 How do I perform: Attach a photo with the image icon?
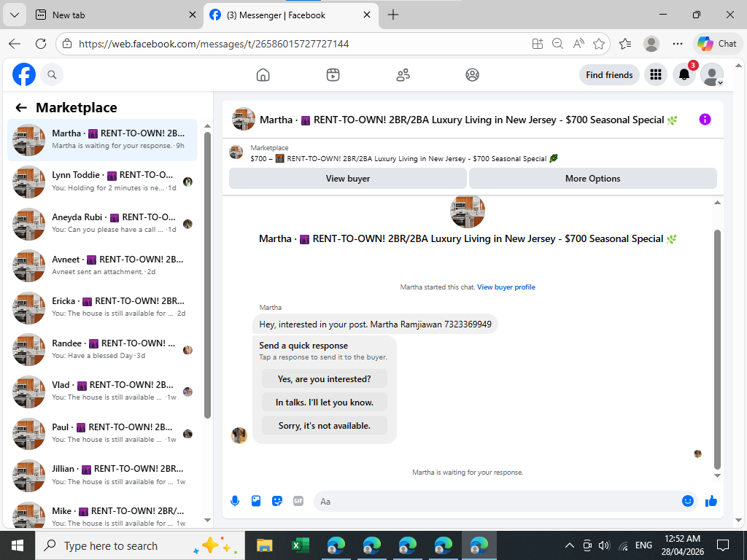click(256, 501)
